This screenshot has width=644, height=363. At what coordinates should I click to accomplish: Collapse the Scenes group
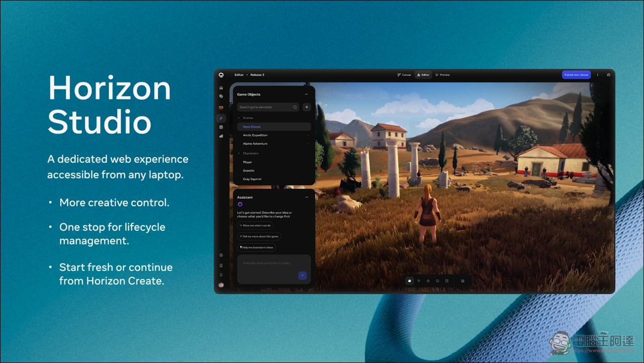(239, 118)
